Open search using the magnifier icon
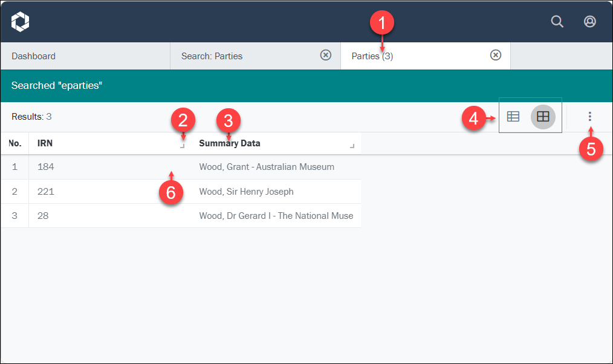Image resolution: width=613 pixels, height=364 pixels. point(557,22)
